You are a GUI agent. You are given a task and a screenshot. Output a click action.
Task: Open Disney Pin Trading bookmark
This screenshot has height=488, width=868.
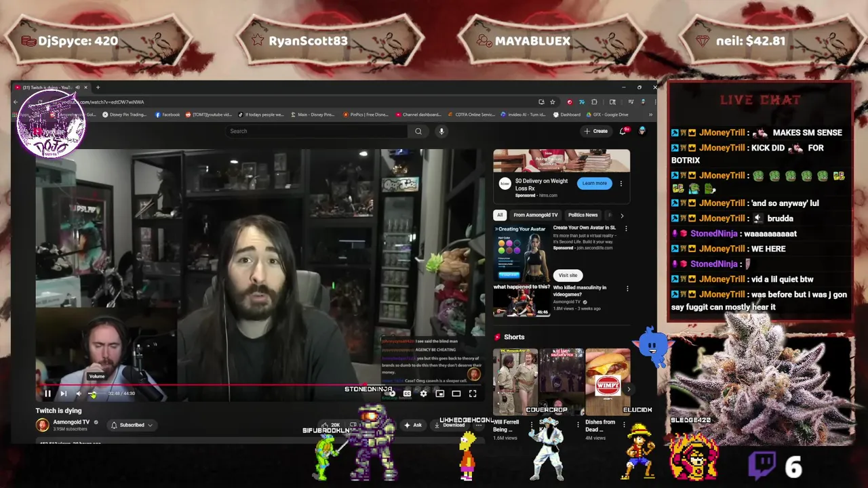pyautogui.click(x=124, y=115)
